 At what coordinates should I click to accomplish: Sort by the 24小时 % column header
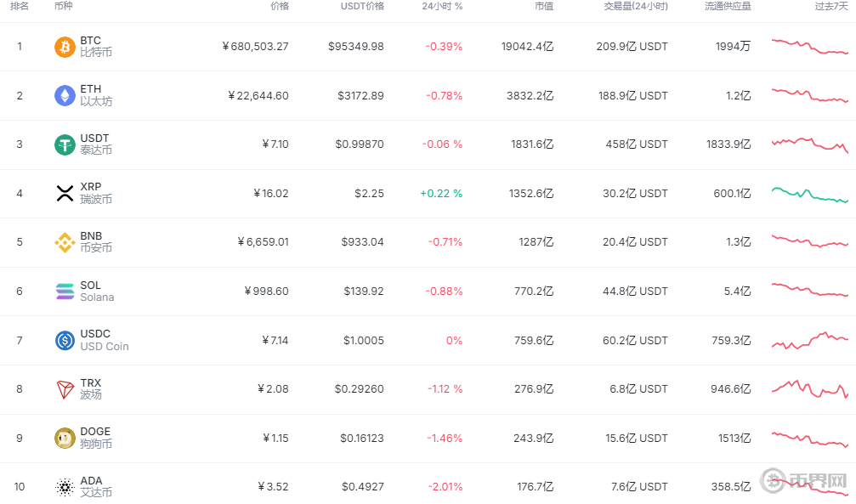442,7
